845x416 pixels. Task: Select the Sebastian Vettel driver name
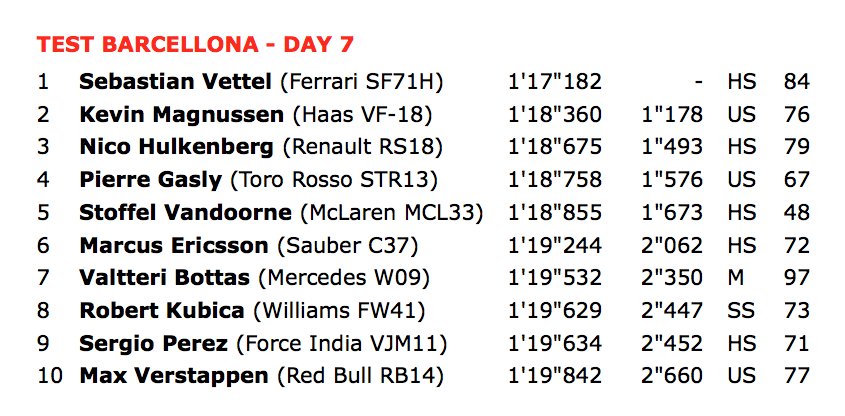click(175, 81)
